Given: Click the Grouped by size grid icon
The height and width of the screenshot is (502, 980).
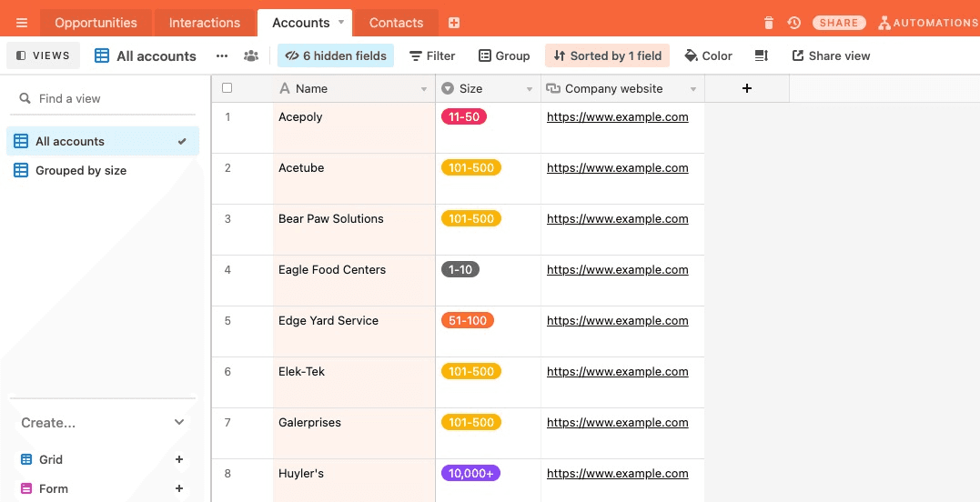Looking at the screenshot, I should click(x=21, y=170).
